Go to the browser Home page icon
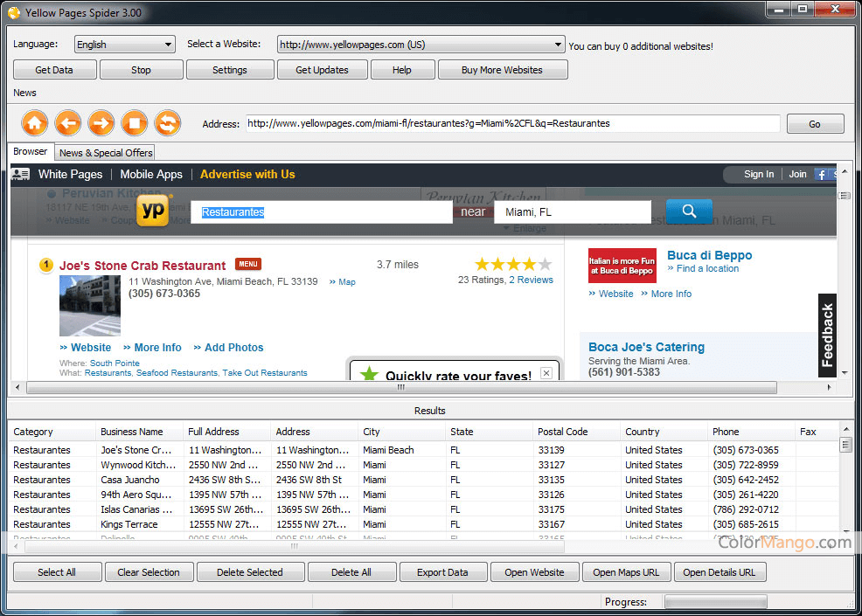Image resolution: width=862 pixels, height=616 pixels. point(35,122)
